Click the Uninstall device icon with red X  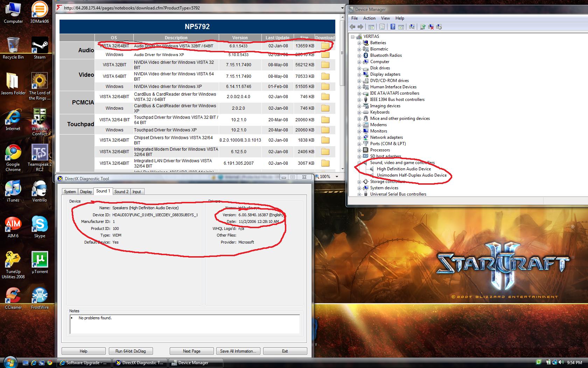pos(431,27)
